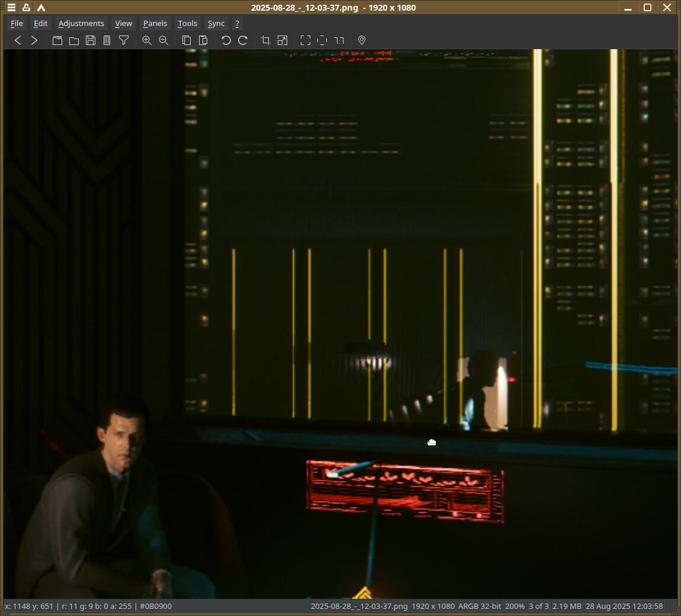
Task: Open the ? help menu
Action: (x=237, y=24)
